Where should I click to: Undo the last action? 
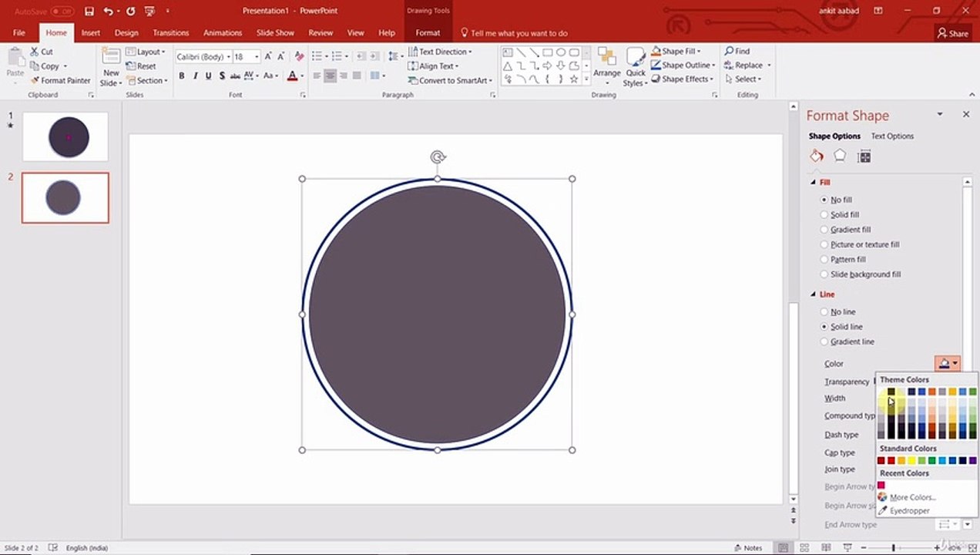pos(108,12)
